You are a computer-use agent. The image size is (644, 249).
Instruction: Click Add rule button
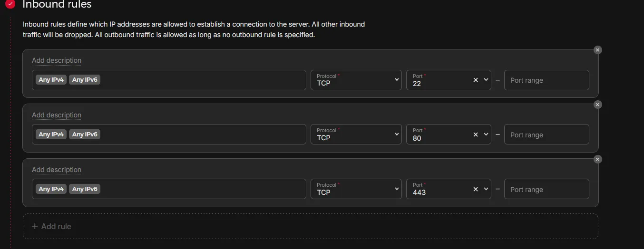click(x=51, y=227)
